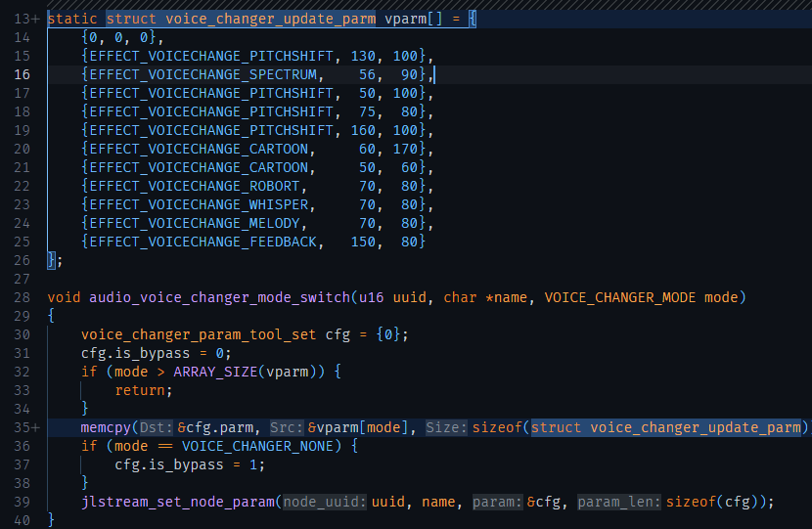Click ARRAY_SIZE macro on line 32
Viewport: 812px width, 529px height.
215,373
